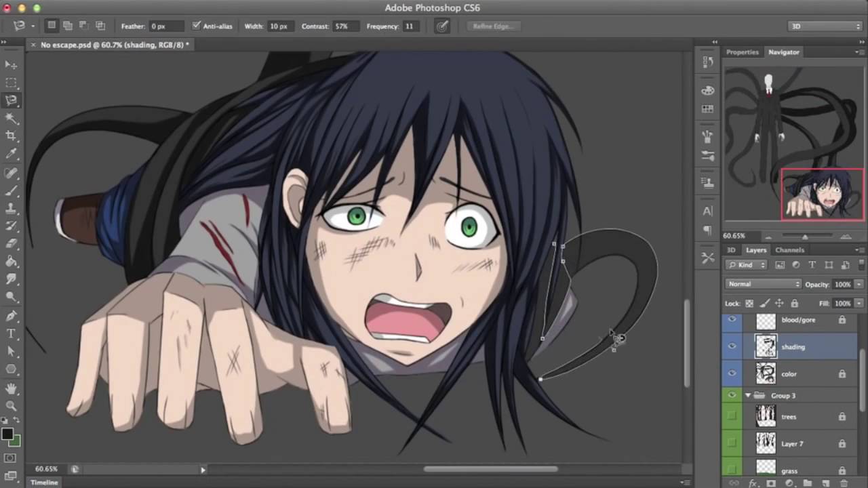The width and height of the screenshot is (868, 488).
Task: Click the foreground color swatch
Action: pyautogui.click(x=7, y=434)
